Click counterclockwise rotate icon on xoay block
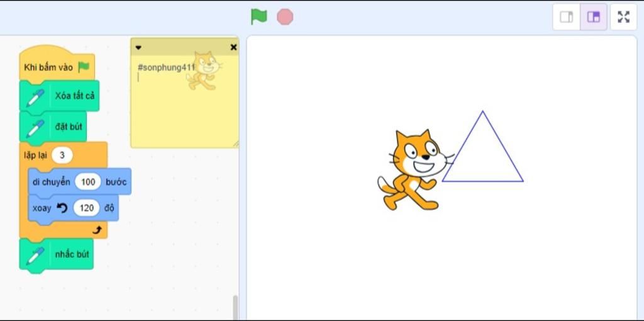This screenshot has height=321, width=644. pos(62,208)
